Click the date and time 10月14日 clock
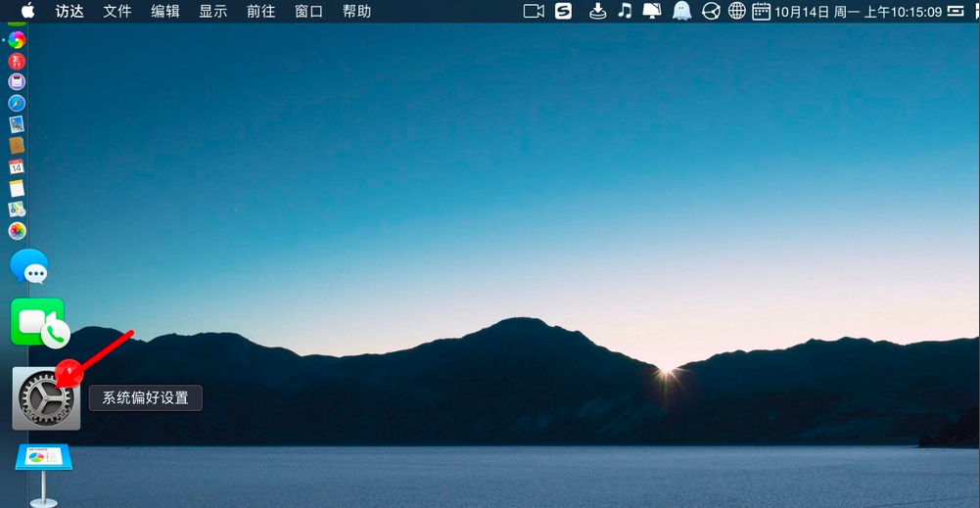The width and height of the screenshot is (980, 508). [x=859, y=12]
